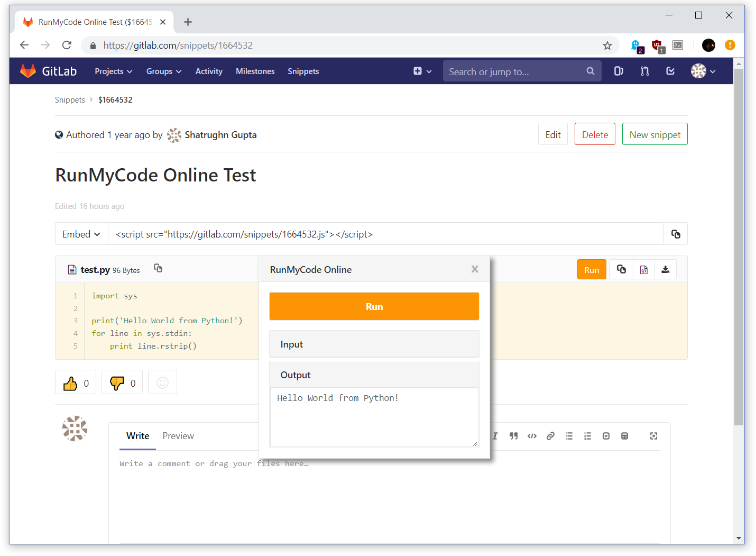The image size is (756, 556).
Task: Collapse the Output section
Action: 374,375
